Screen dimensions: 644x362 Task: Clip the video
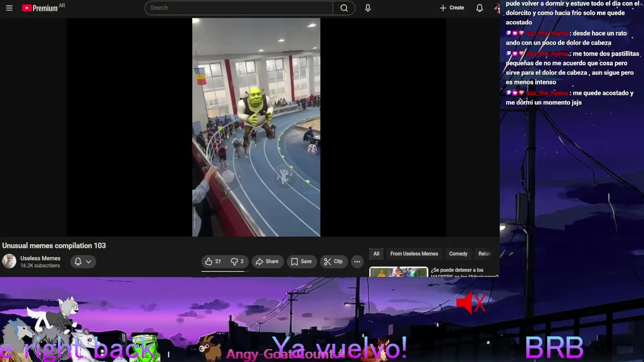click(x=333, y=261)
